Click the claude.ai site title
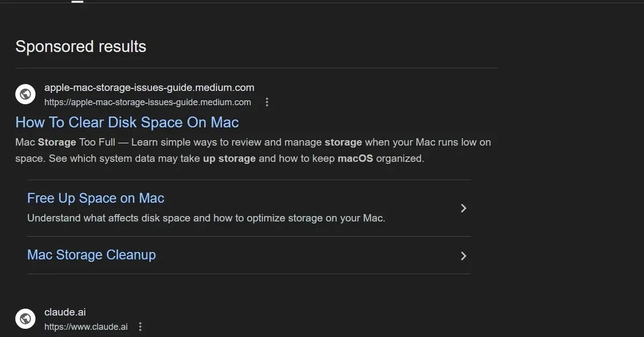The width and height of the screenshot is (644, 337). (x=65, y=312)
